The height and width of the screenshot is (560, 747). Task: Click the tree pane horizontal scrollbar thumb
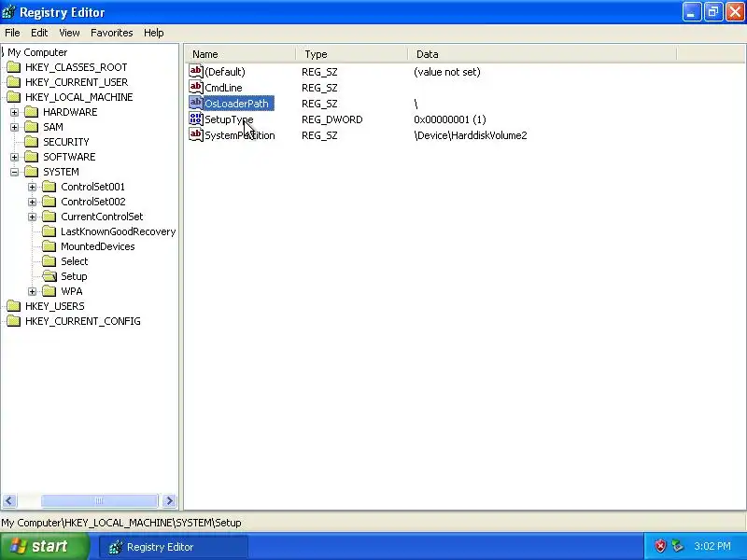pyautogui.click(x=99, y=500)
